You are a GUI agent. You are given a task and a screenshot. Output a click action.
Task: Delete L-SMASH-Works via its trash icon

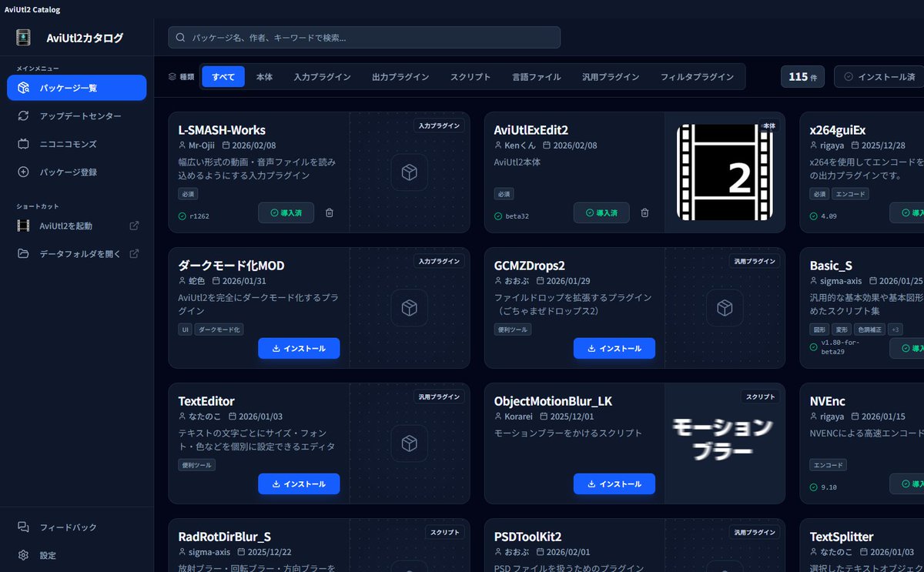pos(330,212)
